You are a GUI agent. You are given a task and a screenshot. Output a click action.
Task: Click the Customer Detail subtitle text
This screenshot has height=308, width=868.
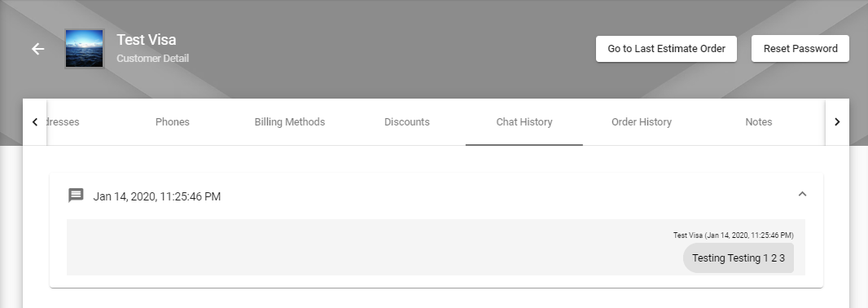point(153,58)
